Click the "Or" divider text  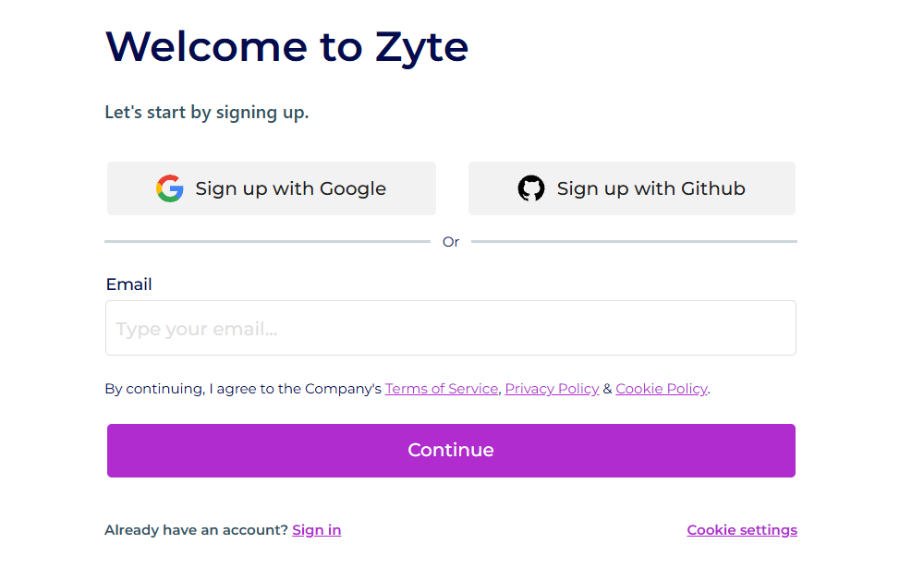[x=451, y=242]
